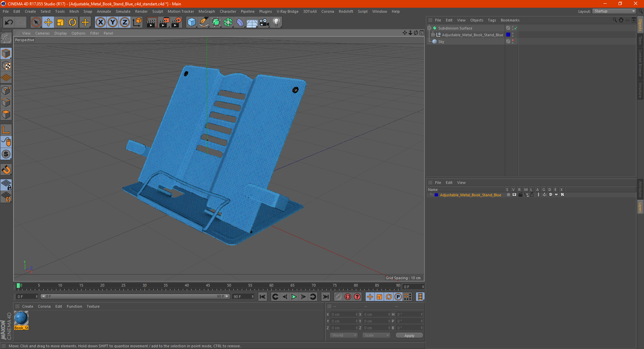Go to the end of animation
Viewport: 644px width, 349px height.
point(325,297)
